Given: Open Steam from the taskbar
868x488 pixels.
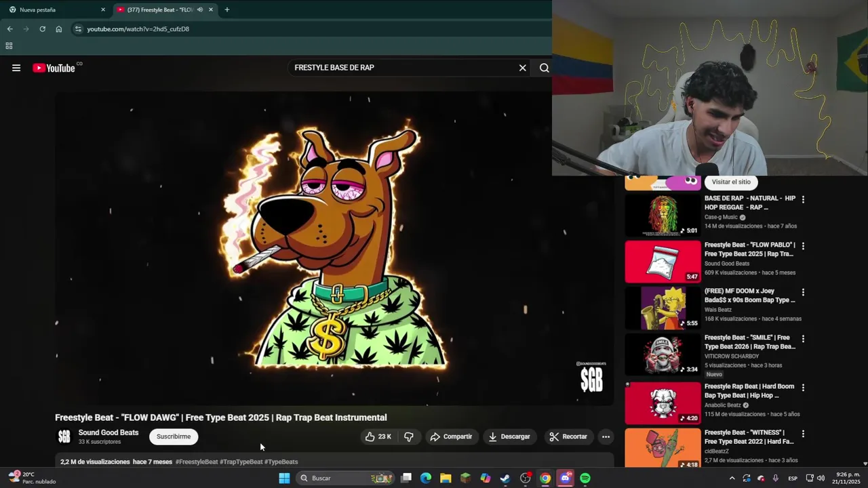Looking at the screenshot, I should pyautogui.click(x=505, y=479).
